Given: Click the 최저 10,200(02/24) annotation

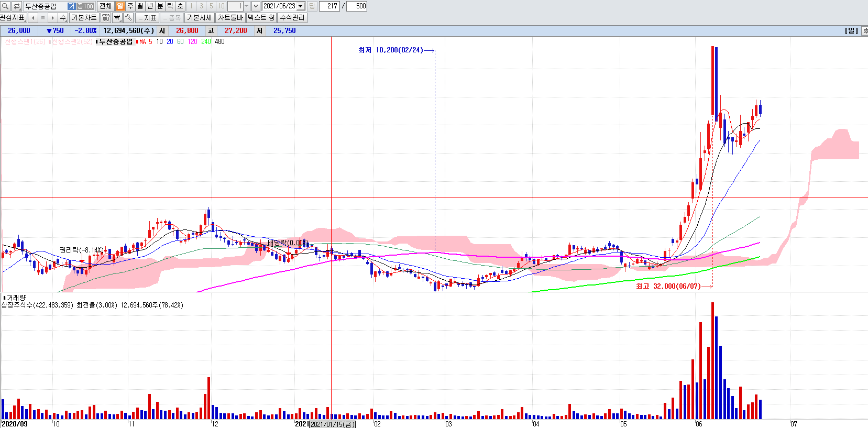Looking at the screenshot, I should [x=391, y=50].
